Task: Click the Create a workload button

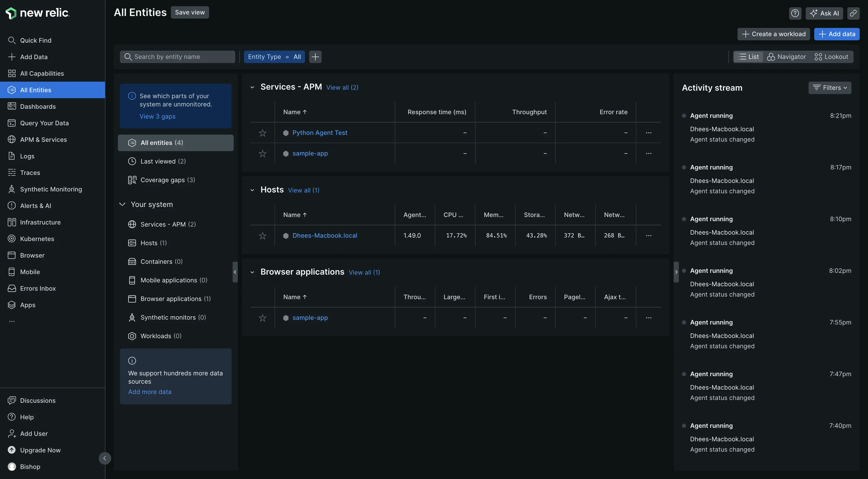Action: [773, 34]
